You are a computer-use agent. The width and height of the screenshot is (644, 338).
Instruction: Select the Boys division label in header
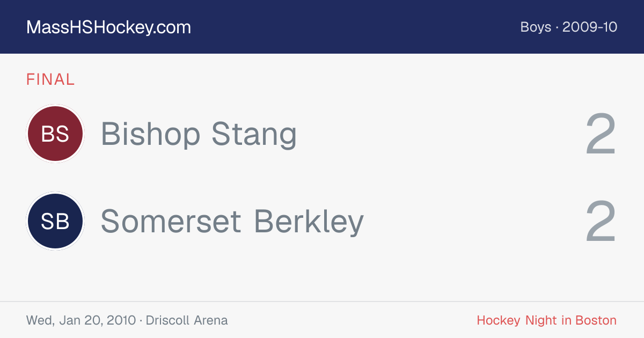(536, 27)
